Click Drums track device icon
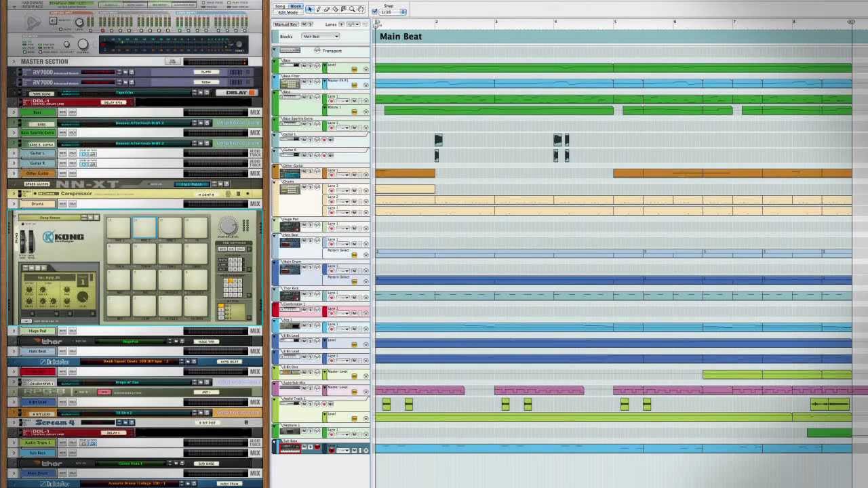The image size is (868, 488). coord(290,189)
